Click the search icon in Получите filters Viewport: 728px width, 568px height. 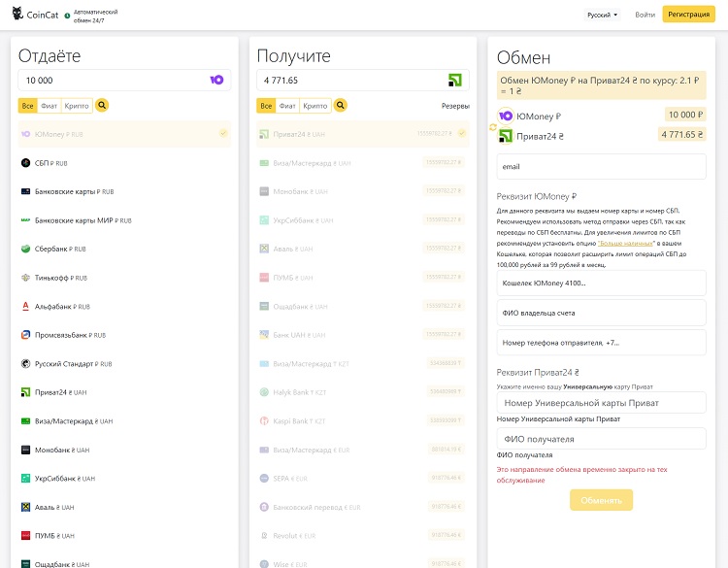tap(341, 105)
